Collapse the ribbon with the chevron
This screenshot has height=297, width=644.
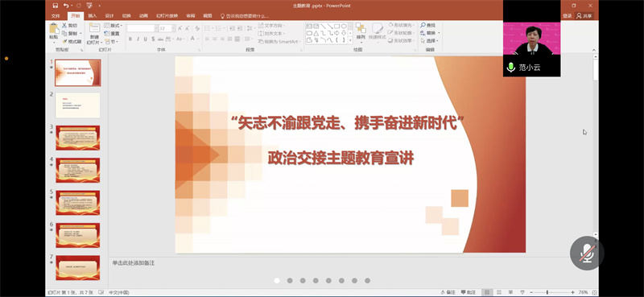tap(594, 50)
